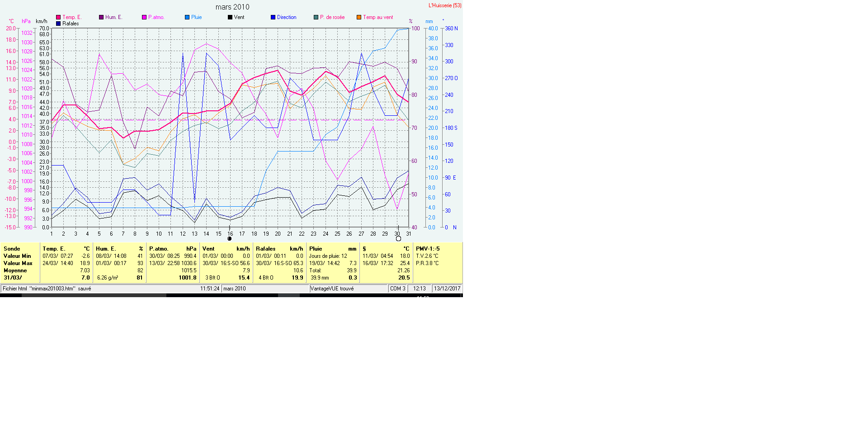Viewport: 868px width, 422px height.
Task: Click the new moon icon under day 16
Action: click(x=229, y=239)
